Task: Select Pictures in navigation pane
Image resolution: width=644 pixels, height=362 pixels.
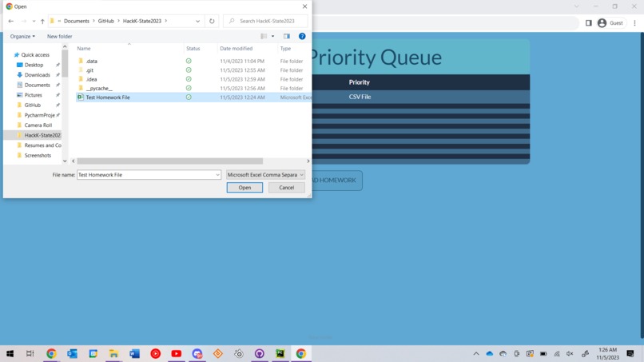Action: [33, 95]
